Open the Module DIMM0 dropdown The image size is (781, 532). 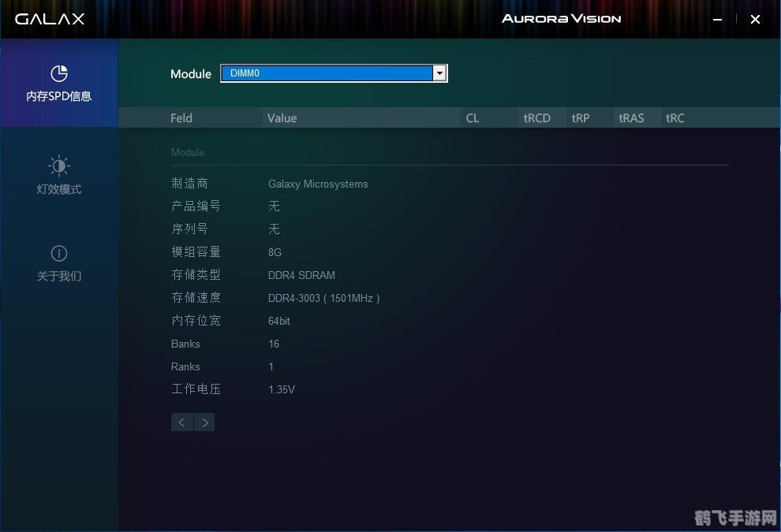tap(331, 73)
